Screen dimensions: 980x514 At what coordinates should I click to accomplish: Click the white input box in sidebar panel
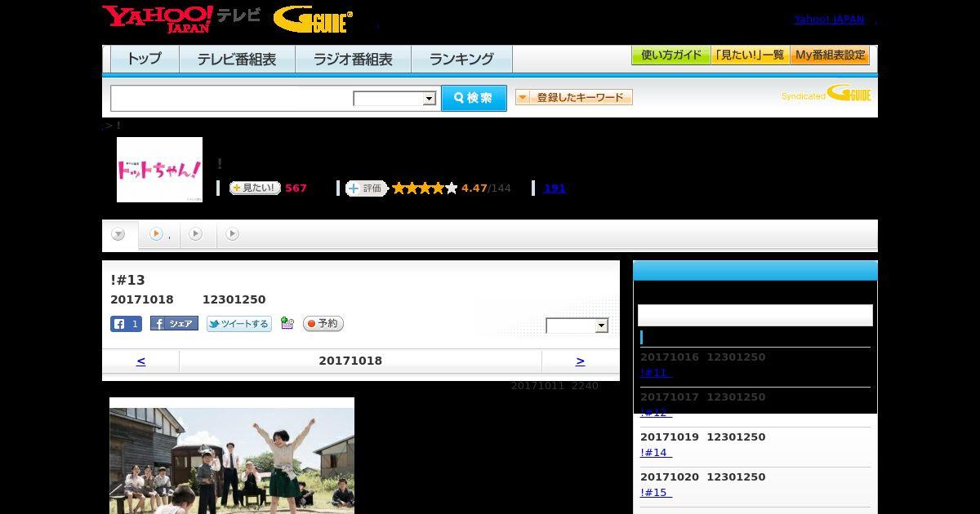(x=755, y=316)
